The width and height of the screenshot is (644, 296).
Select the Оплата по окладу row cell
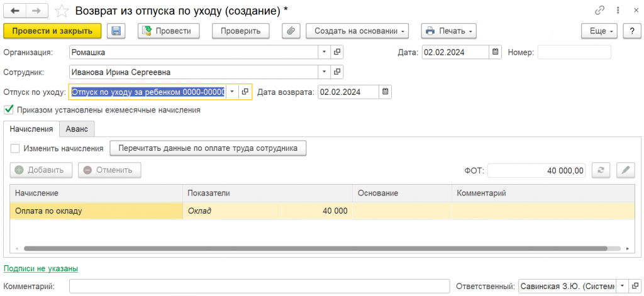(96, 211)
